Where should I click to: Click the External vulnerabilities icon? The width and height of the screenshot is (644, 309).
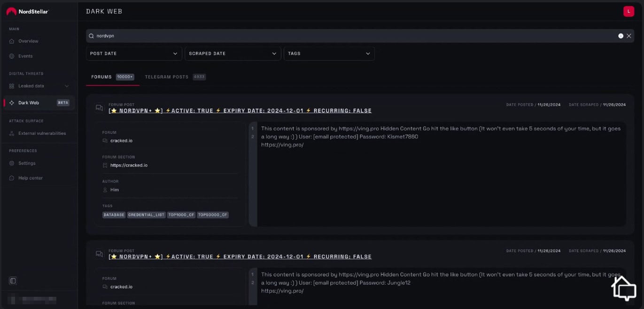pos(12,133)
